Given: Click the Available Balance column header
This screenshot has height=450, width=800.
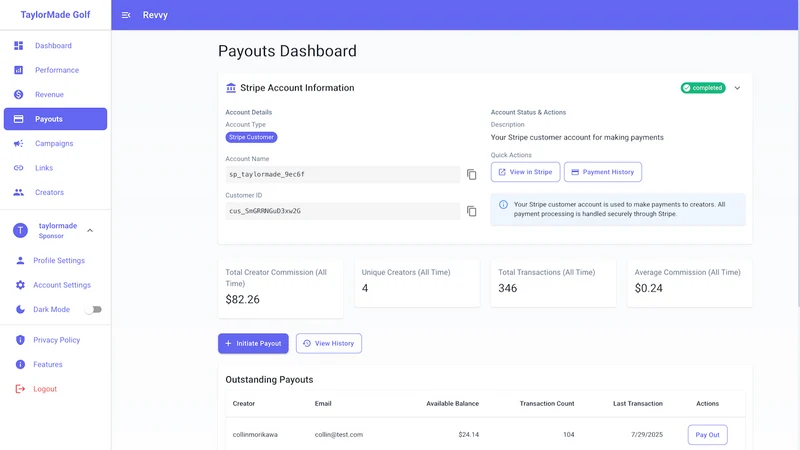Looking at the screenshot, I should 453,404.
